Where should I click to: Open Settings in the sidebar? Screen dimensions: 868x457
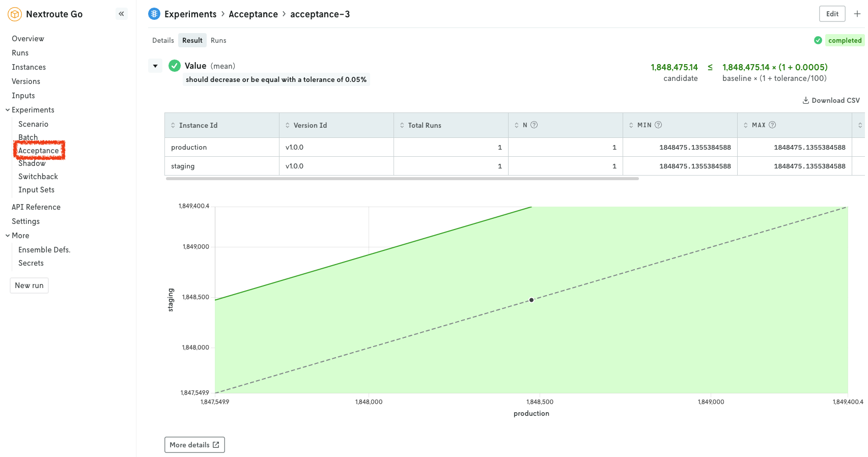pos(26,221)
